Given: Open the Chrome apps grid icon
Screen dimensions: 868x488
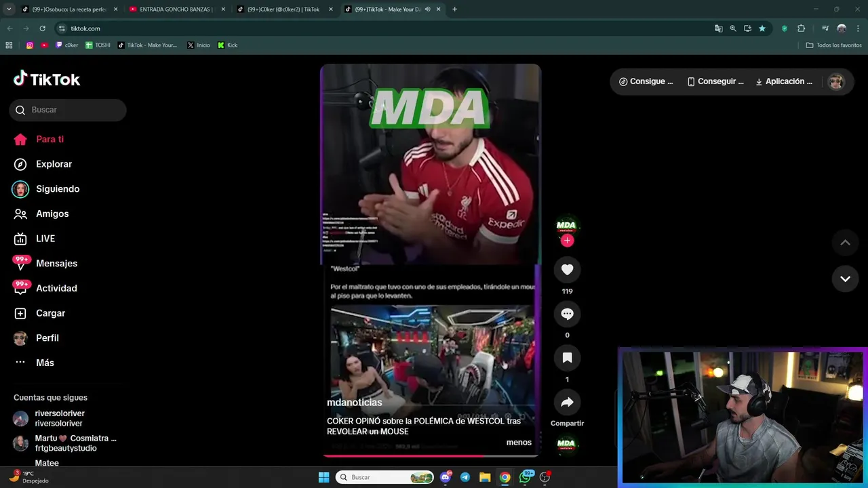Looking at the screenshot, I should (x=9, y=45).
